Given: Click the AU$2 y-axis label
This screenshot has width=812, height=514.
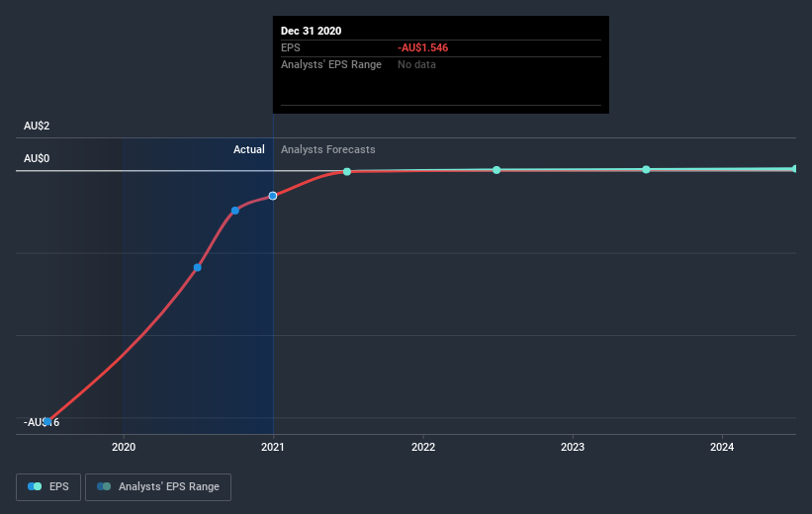Looking at the screenshot, I should pos(37,126).
